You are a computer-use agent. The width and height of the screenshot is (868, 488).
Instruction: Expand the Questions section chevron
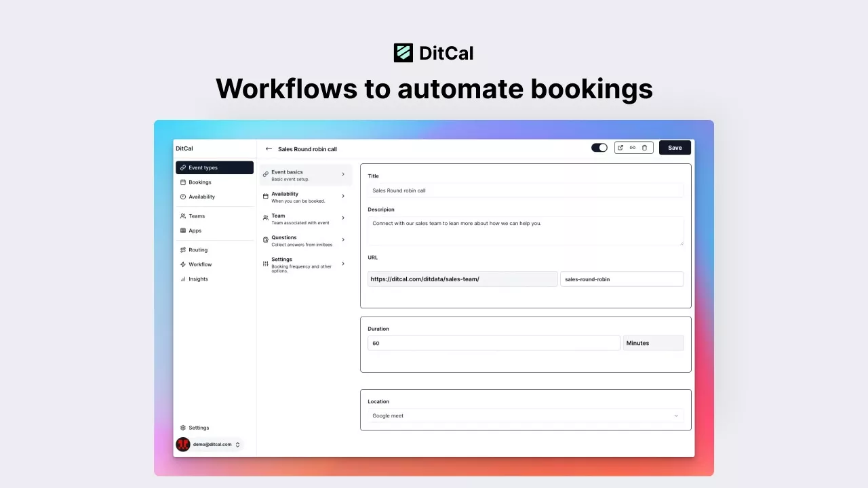point(343,240)
